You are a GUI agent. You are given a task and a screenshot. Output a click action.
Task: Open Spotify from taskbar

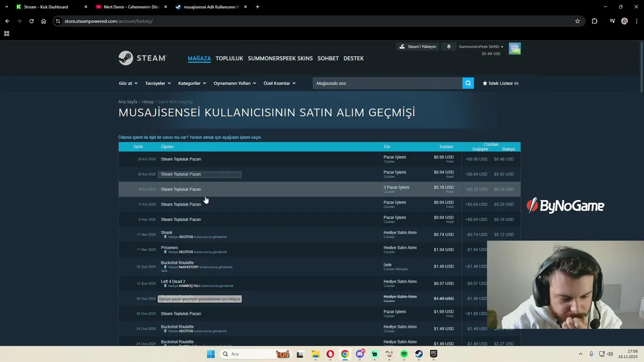point(404,354)
